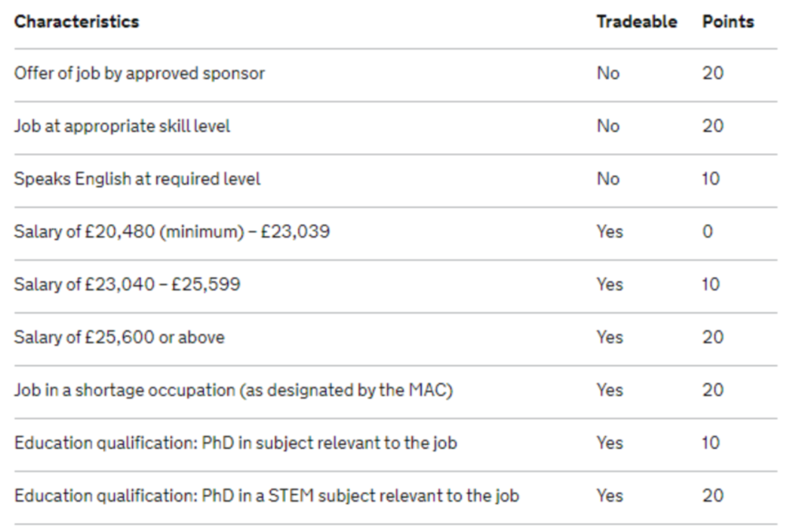Click the Characteristics column header
The width and height of the screenshot is (793, 532).
tap(76, 22)
